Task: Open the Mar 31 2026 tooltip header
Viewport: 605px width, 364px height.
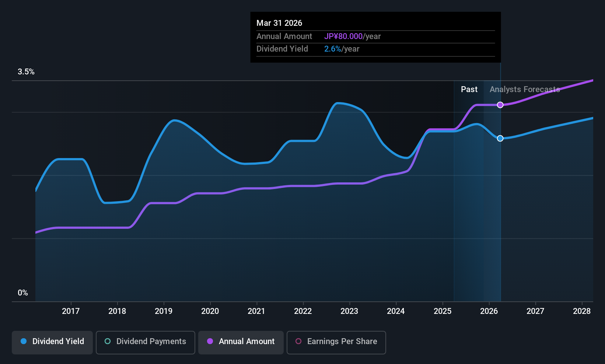Action: [279, 23]
